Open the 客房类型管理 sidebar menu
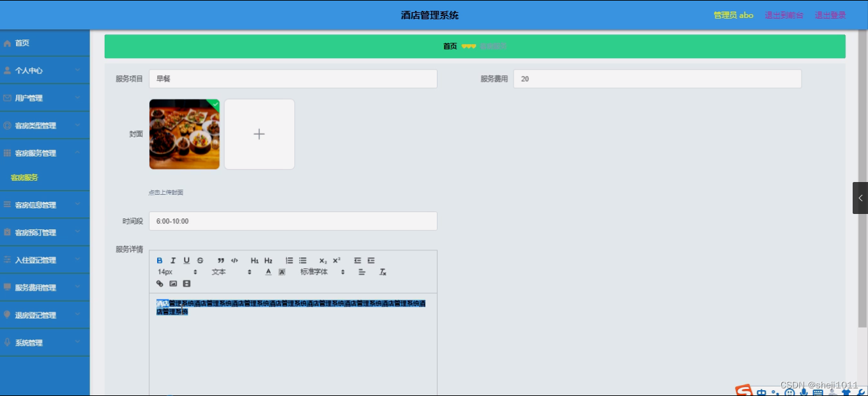 [x=45, y=125]
